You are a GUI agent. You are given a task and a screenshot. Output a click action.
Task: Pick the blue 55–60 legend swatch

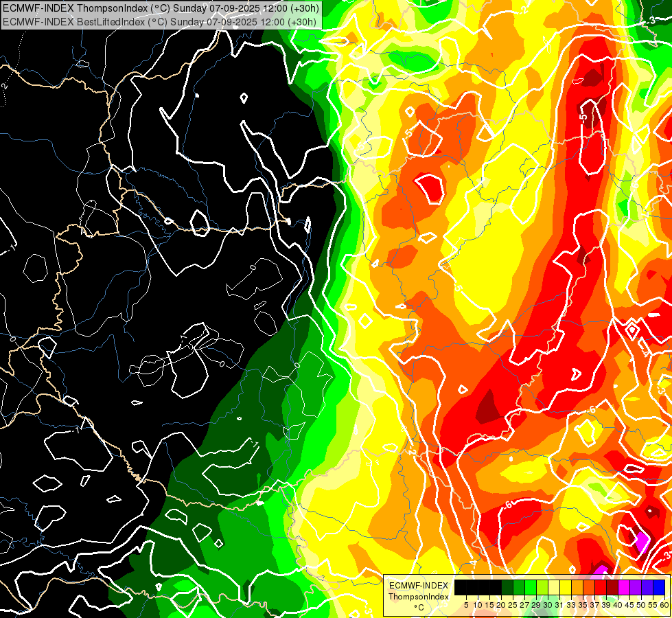pos(659,587)
